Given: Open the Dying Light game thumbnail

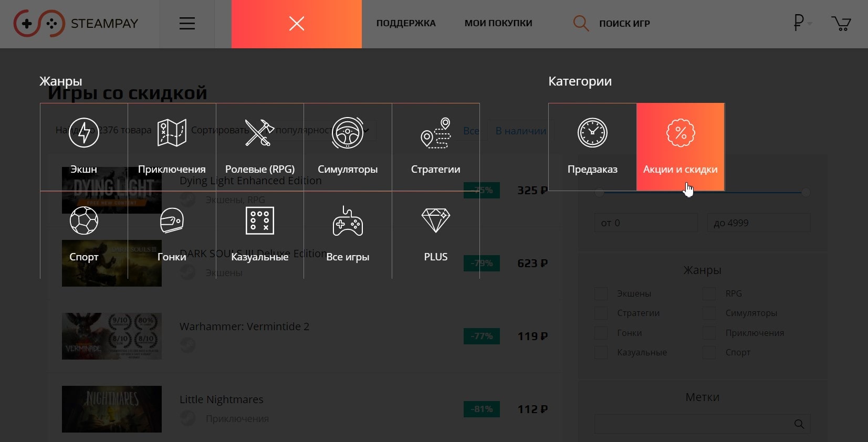Looking at the screenshot, I should [x=112, y=190].
